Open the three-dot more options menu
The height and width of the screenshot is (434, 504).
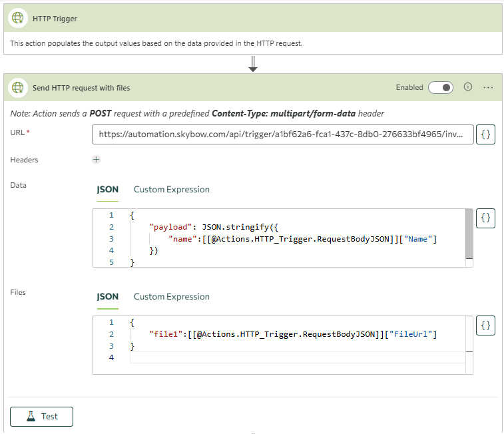tap(488, 87)
